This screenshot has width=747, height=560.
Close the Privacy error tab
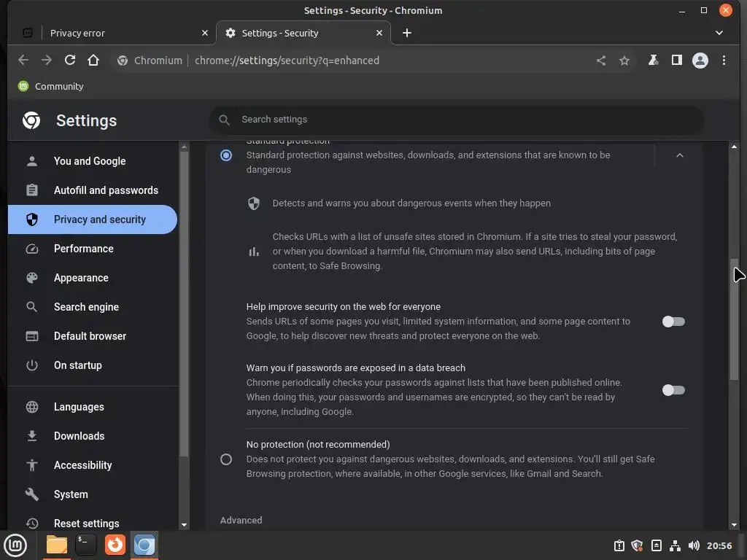pyautogui.click(x=205, y=33)
